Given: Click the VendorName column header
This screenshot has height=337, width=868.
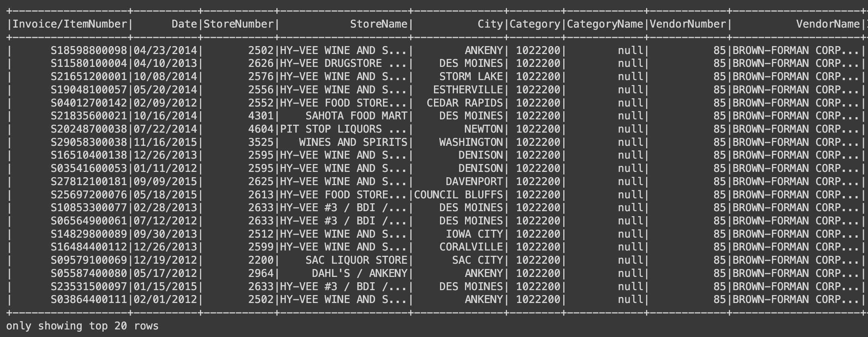Looking at the screenshot, I should [x=828, y=24].
